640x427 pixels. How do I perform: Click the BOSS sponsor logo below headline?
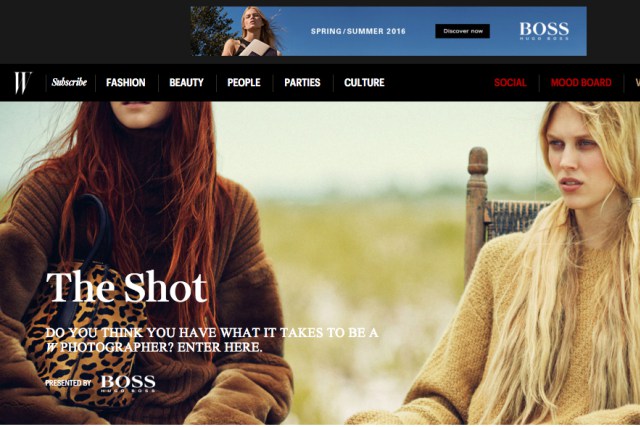(128, 382)
